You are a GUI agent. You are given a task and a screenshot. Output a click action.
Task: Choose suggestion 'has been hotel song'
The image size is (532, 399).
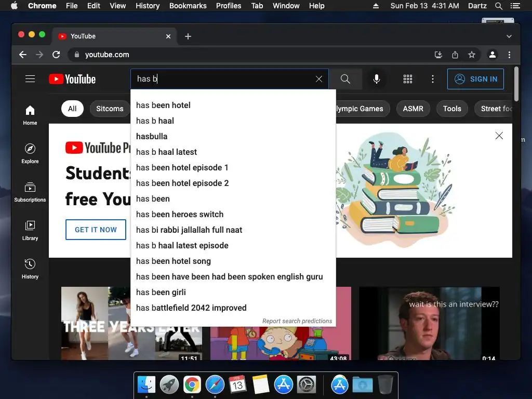(x=233, y=261)
